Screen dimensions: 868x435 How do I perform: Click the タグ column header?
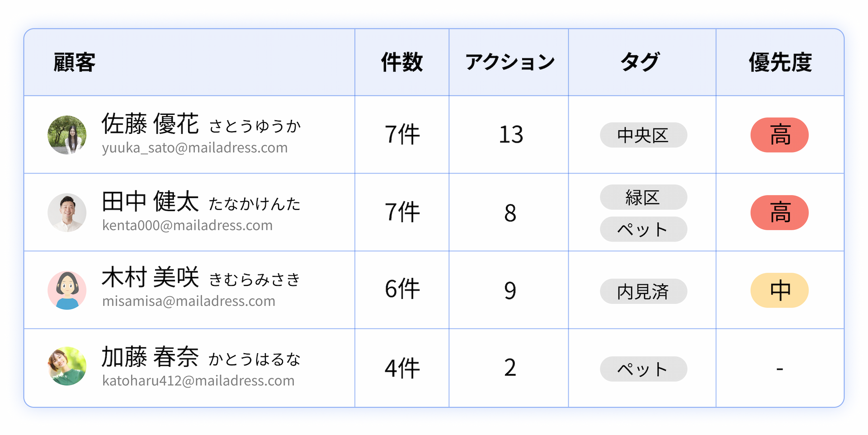pos(641,62)
